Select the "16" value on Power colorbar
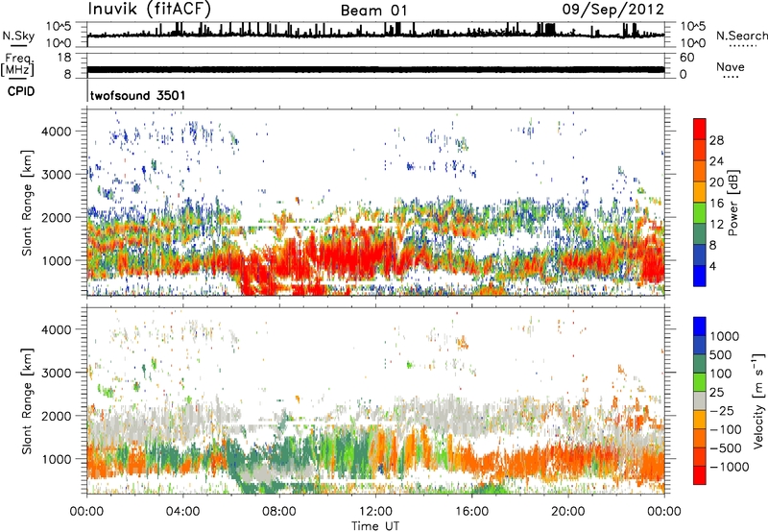The height and width of the screenshot is (532, 768). (x=716, y=204)
